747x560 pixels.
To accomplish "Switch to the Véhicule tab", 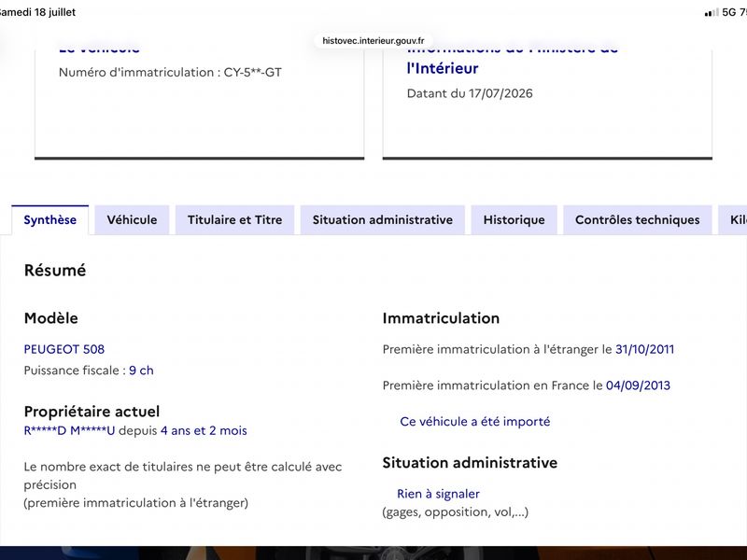I will [x=132, y=219].
